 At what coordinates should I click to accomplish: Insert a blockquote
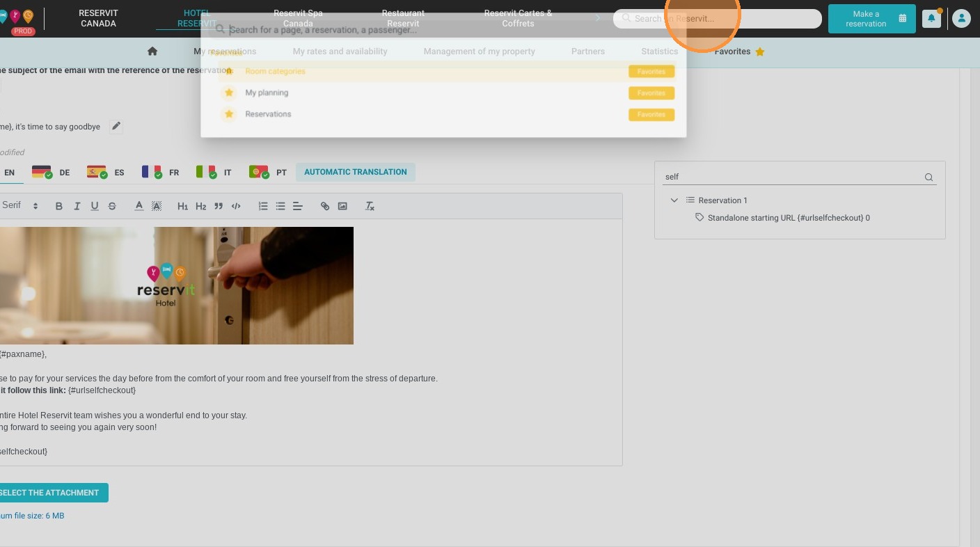[219, 206]
